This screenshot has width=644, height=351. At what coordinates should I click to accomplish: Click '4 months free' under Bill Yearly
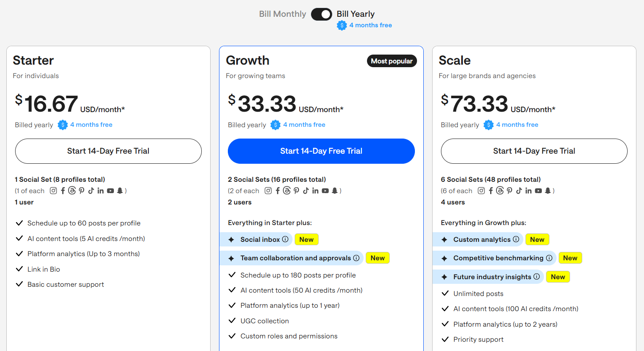pyautogui.click(x=370, y=25)
